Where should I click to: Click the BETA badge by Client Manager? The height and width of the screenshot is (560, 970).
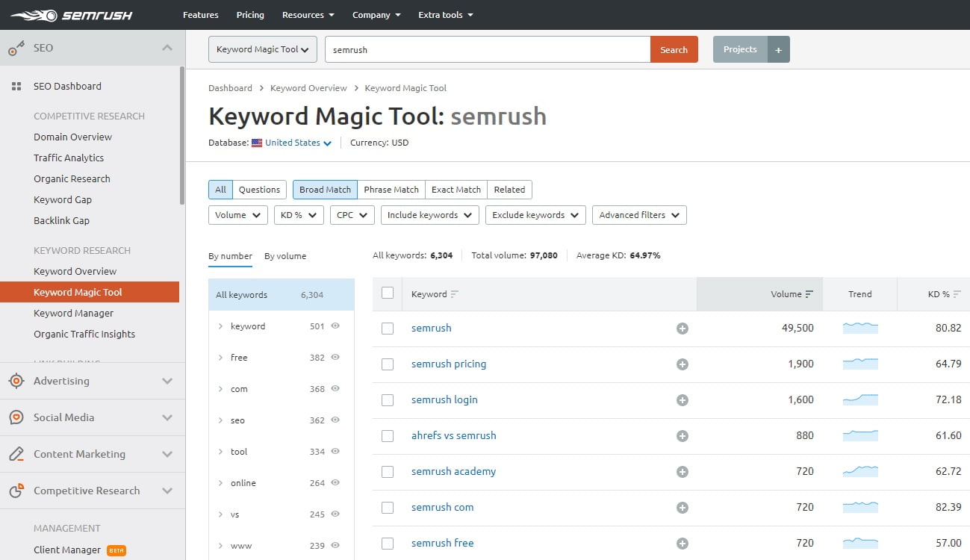[116, 550]
